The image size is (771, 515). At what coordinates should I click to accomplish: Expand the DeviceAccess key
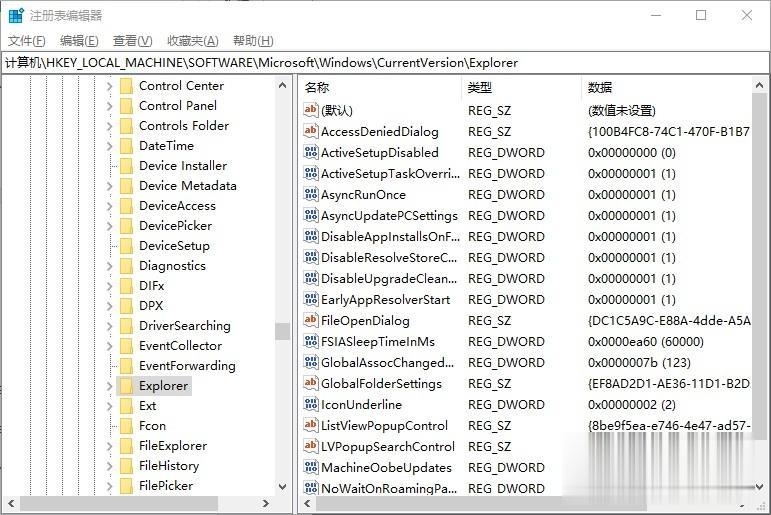point(109,206)
